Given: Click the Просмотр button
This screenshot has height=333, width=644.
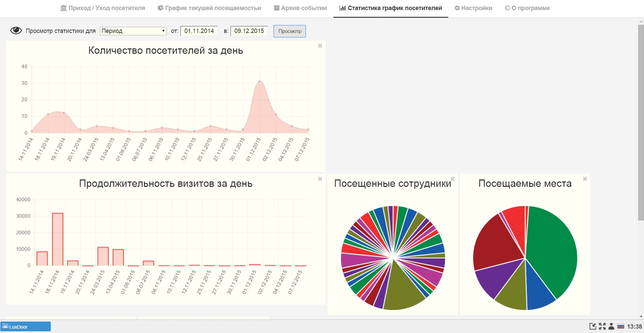Looking at the screenshot, I should click(290, 31).
